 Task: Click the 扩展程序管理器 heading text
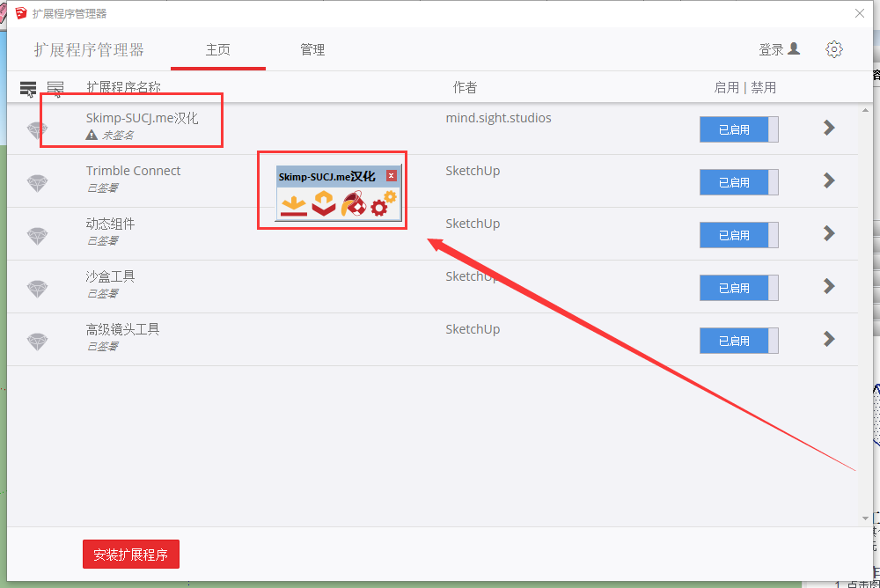click(89, 50)
